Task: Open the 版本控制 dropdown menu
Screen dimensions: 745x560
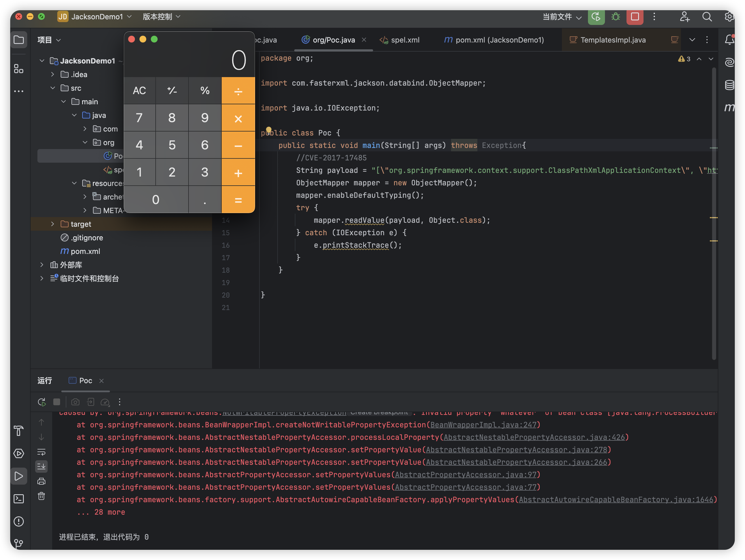Action: coord(162,16)
